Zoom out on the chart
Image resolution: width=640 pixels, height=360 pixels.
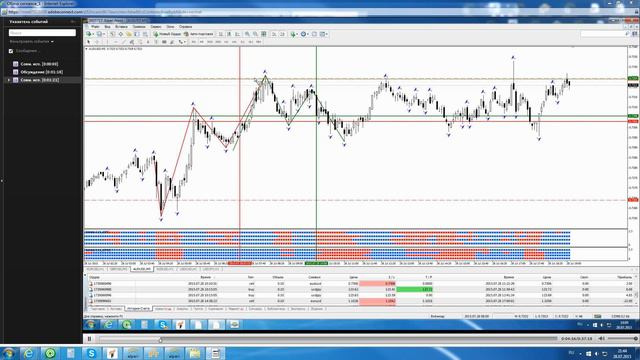point(256,34)
